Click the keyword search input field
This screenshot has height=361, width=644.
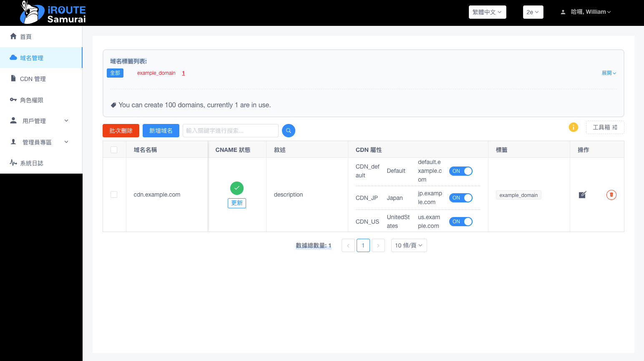point(230,131)
